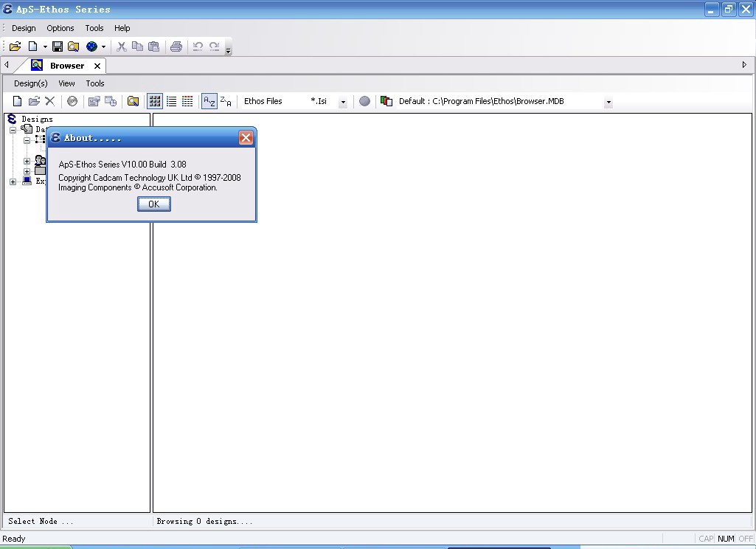Click the gray circle stop icon
The image size is (756, 549).
click(x=365, y=101)
